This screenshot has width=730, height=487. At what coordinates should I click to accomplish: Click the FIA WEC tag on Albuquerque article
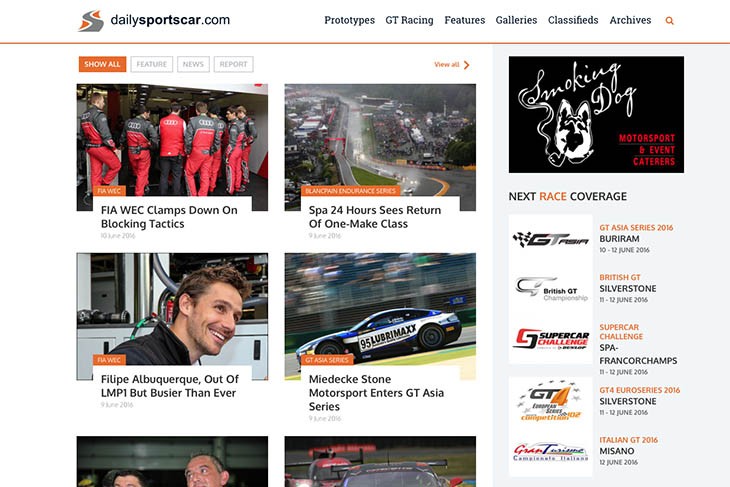[109, 360]
